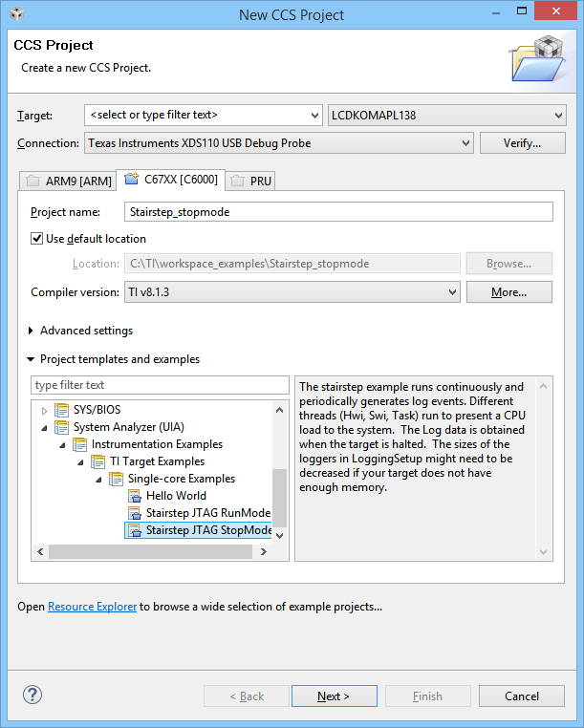Open the Connection debug probe dropdown
This screenshot has height=728, width=584.
(x=465, y=143)
